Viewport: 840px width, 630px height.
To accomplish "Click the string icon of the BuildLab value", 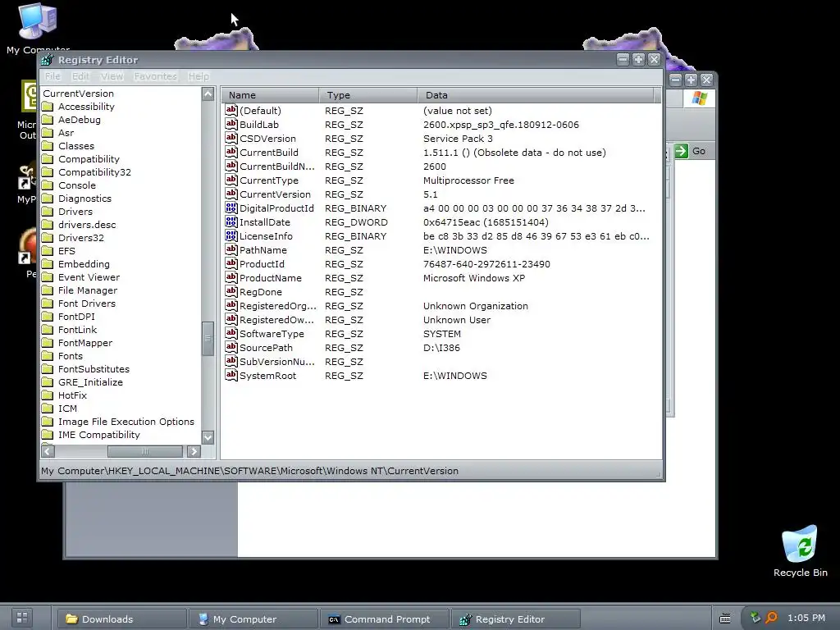I will click(x=231, y=124).
